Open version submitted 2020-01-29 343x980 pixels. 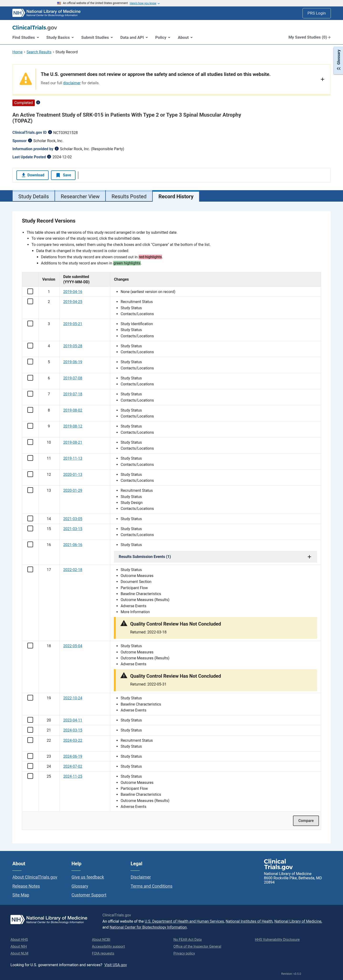(x=73, y=490)
